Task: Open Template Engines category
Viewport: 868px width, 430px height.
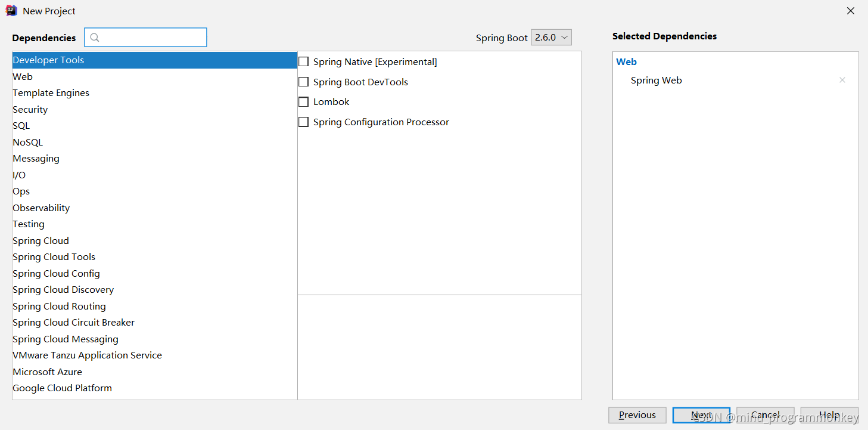Action: (x=155, y=93)
